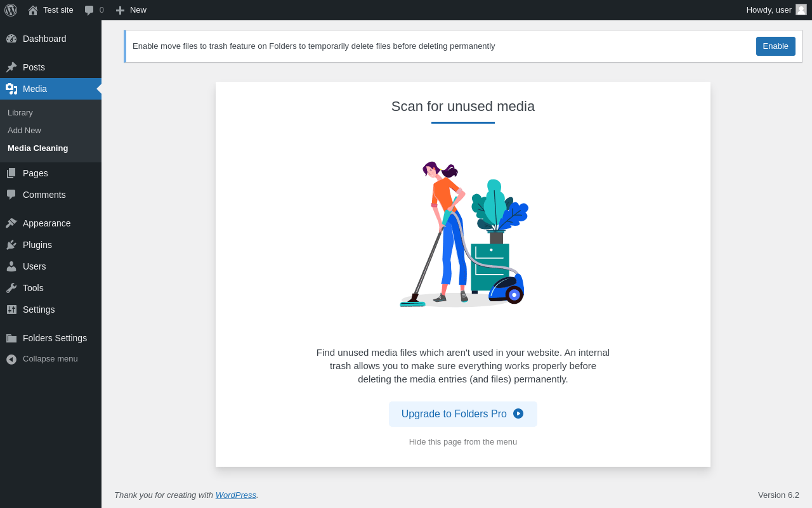Click the Scan for unused media heading

(x=463, y=107)
